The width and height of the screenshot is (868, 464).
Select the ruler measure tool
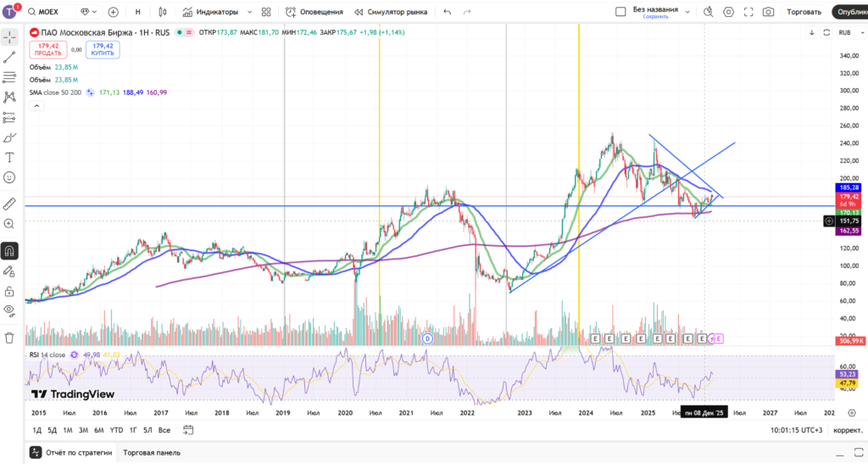click(x=9, y=204)
